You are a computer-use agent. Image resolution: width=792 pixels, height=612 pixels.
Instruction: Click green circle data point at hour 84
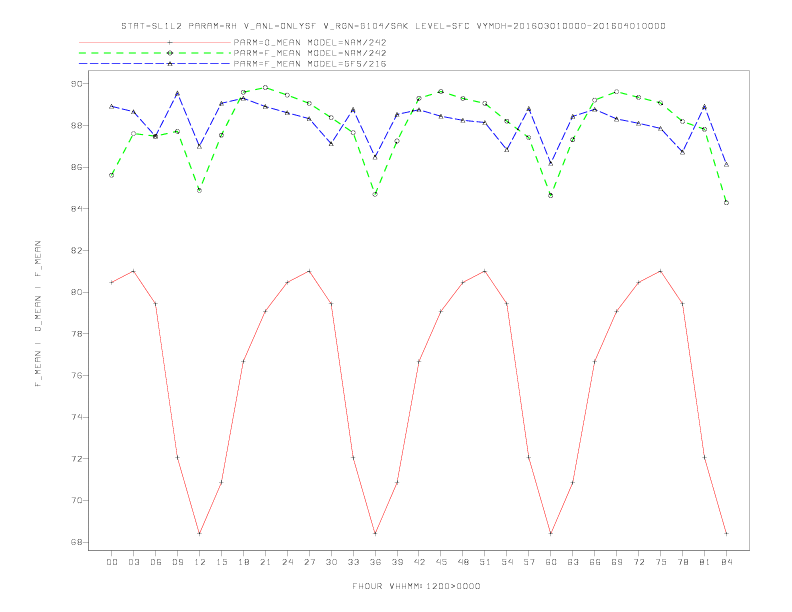pyautogui.click(x=726, y=202)
